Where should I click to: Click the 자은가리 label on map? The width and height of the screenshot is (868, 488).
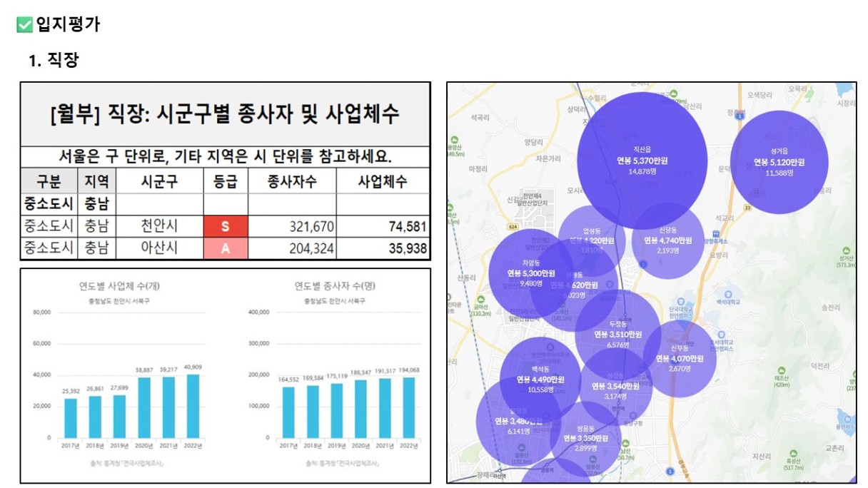pyautogui.click(x=549, y=158)
